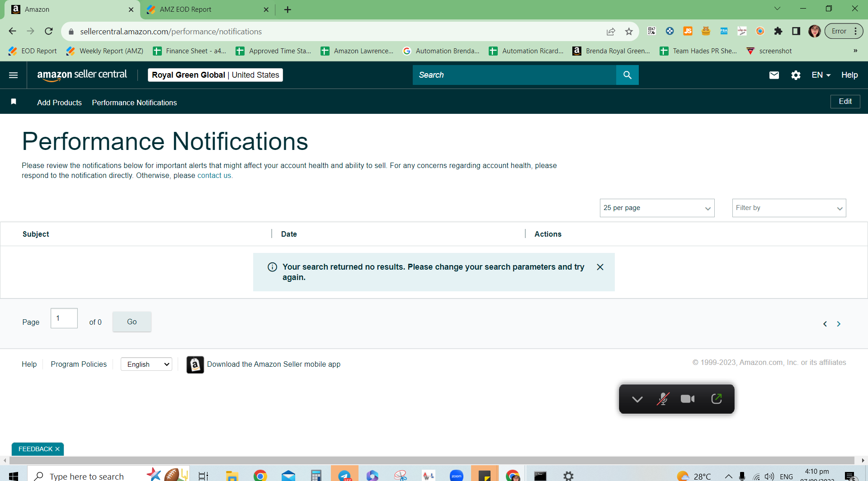Open Zoom from the taskbar

(457, 476)
